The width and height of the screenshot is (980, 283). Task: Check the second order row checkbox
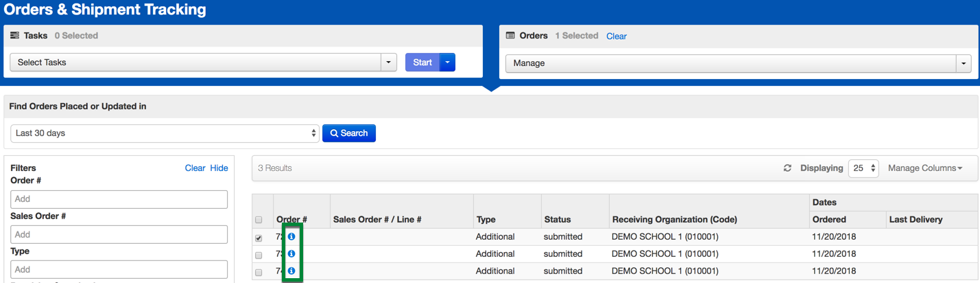pyautogui.click(x=259, y=256)
